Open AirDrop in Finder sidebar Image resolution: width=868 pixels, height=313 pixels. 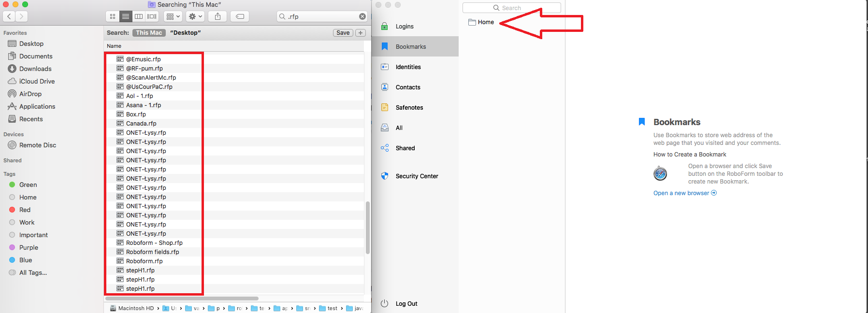click(x=30, y=94)
